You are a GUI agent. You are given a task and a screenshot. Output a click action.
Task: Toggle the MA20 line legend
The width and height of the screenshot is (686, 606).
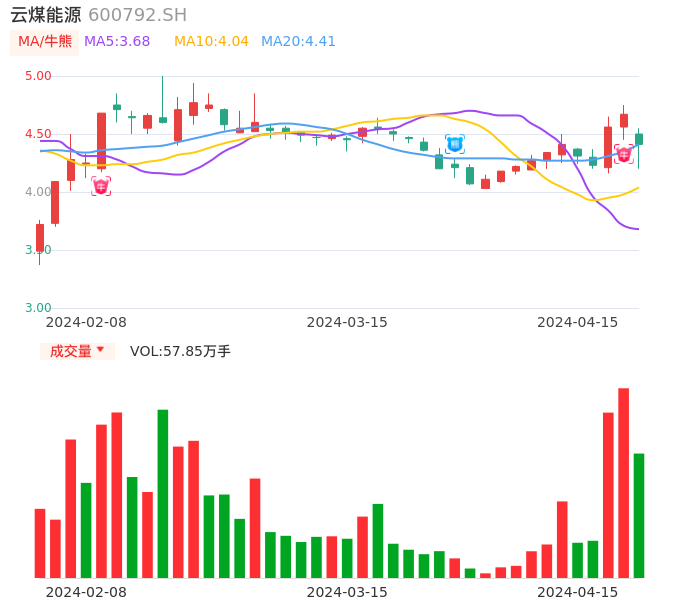point(298,42)
